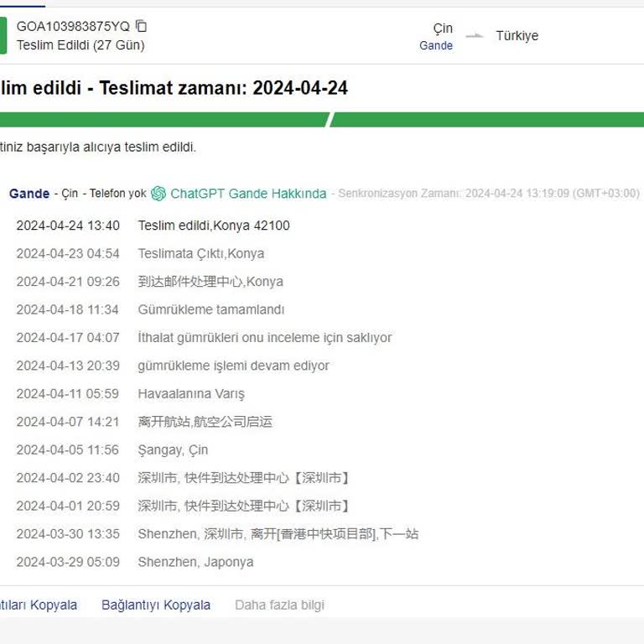644x644 pixels.
Task: Click the başarıyla alıcıya teslim edildi message
Action: tap(98, 147)
